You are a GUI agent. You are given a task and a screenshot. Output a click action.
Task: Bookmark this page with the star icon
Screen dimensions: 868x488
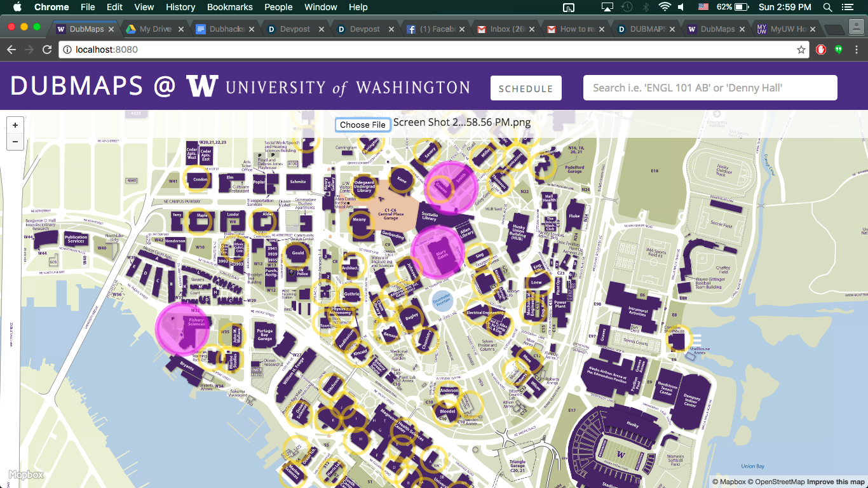point(801,50)
